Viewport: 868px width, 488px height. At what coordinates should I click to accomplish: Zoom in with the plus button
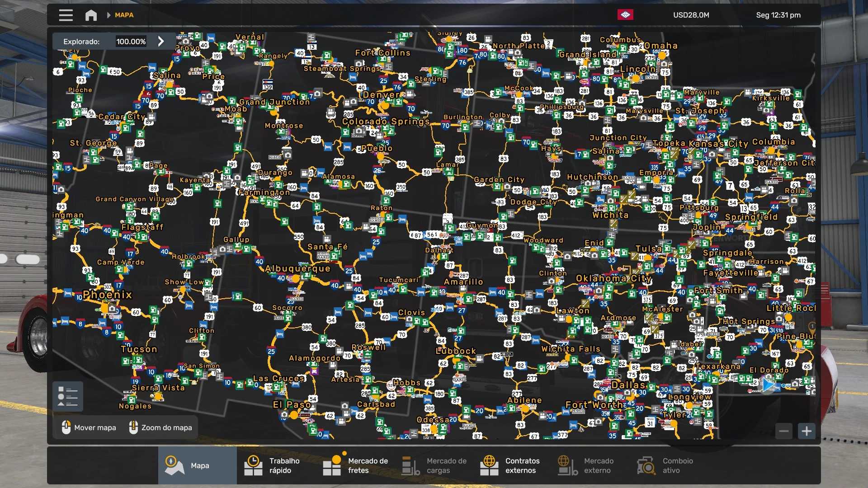[x=807, y=431]
